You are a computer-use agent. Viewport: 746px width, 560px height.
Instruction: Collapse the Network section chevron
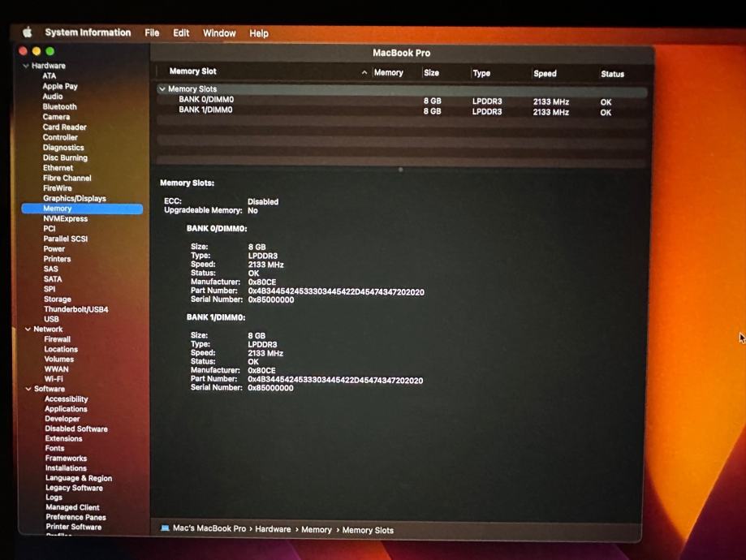[x=28, y=330]
